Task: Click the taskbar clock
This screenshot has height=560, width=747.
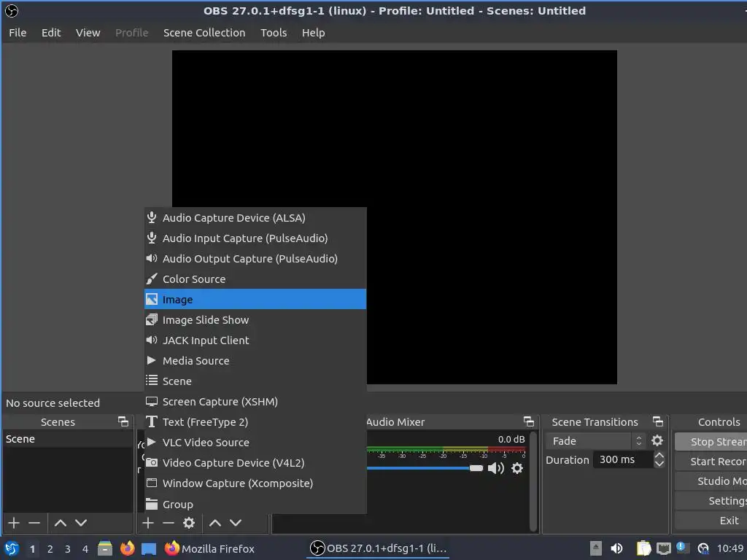Action: 731,548
